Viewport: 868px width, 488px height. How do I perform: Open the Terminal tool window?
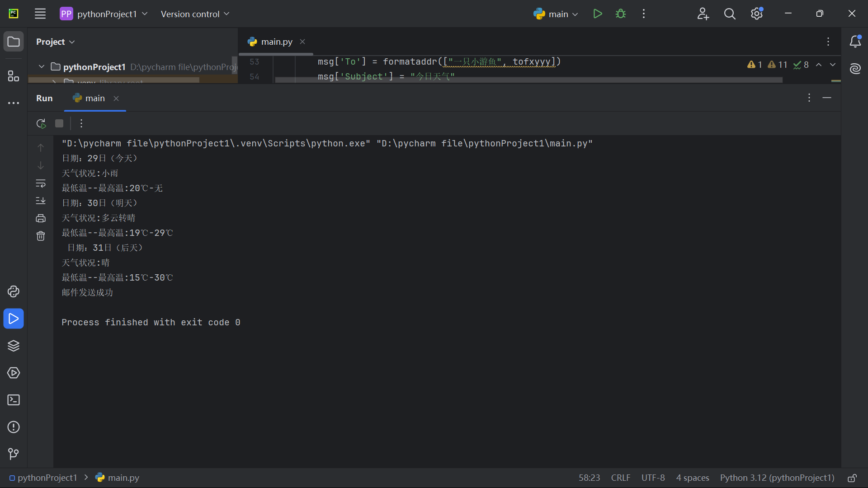pyautogui.click(x=14, y=400)
